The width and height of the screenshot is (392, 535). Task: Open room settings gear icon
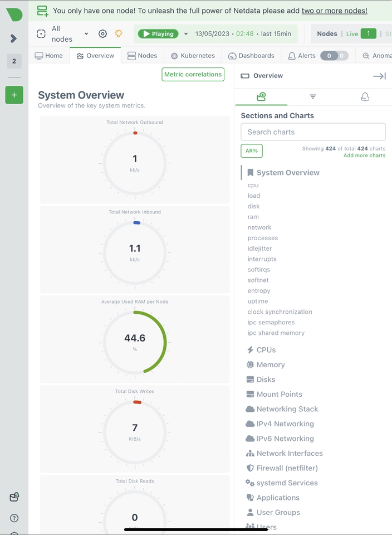pyautogui.click(x=102, y=34)
